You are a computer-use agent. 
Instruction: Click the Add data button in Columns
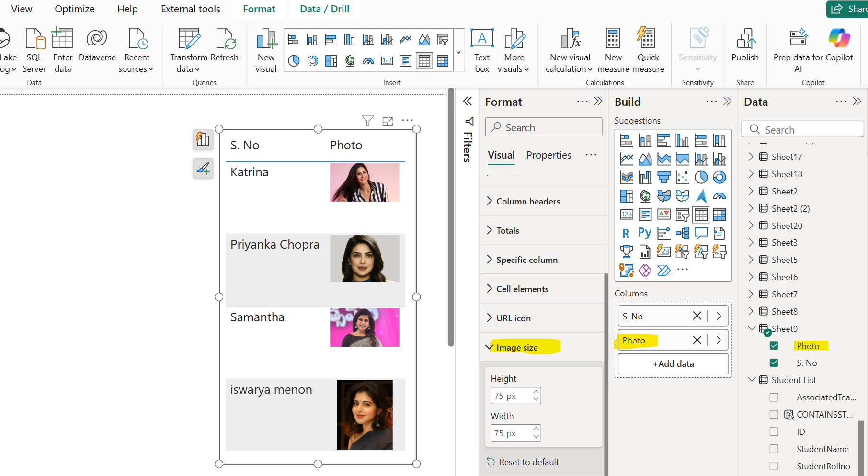[673, 363]
